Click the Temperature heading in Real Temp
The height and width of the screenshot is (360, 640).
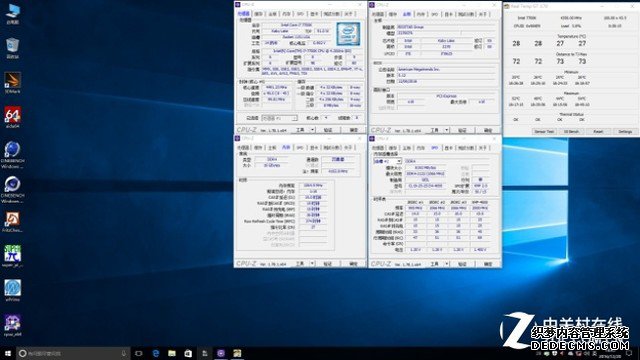pyautogui.click(x=571, y=36)
